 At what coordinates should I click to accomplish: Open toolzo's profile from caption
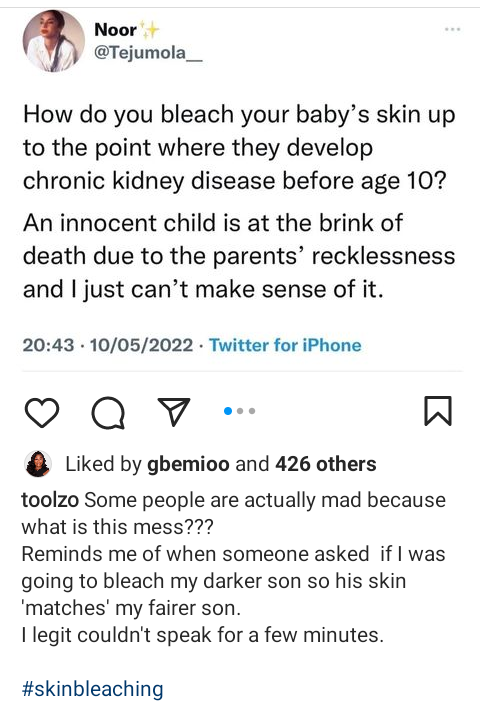coord(50,500)
